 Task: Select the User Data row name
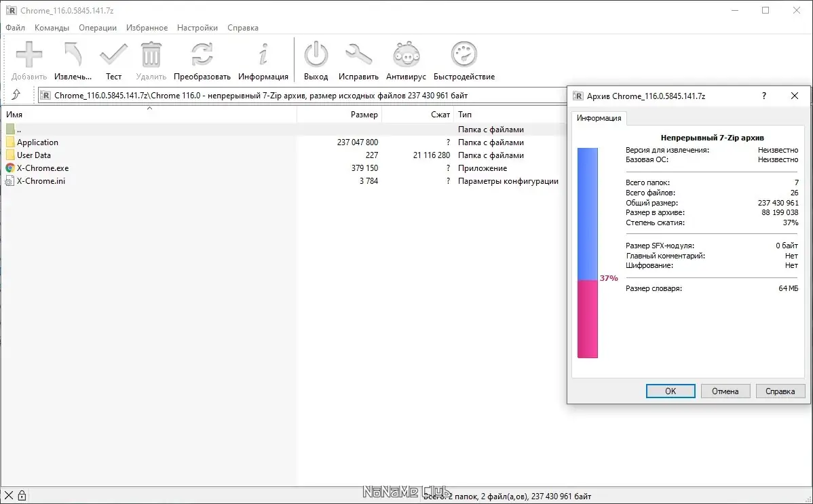[x=34, y=155]
